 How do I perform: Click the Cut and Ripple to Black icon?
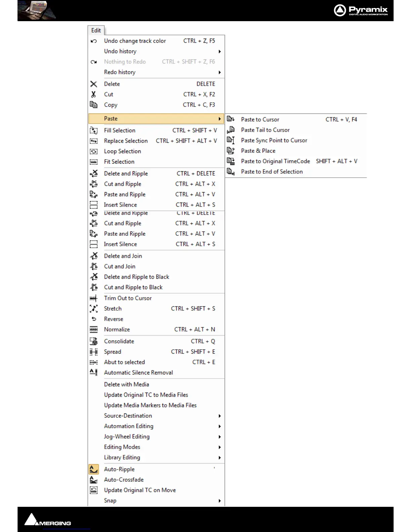(x=94, y=287)
